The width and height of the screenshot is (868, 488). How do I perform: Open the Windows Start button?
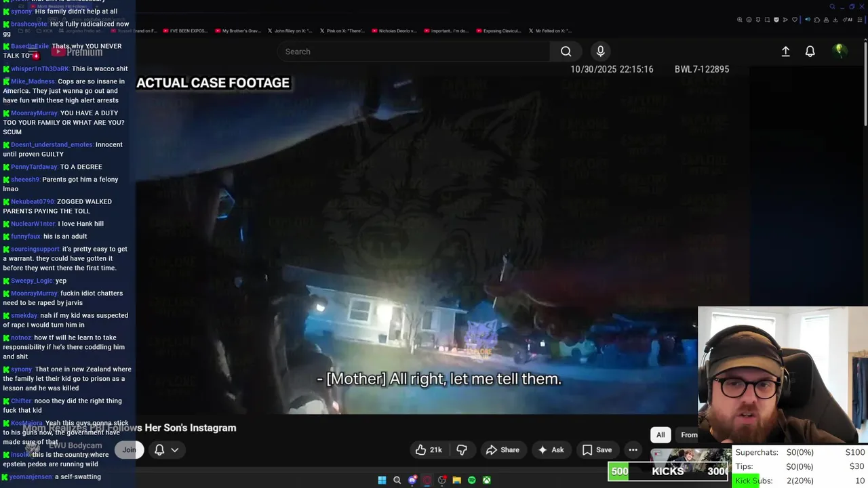(382, 480)
